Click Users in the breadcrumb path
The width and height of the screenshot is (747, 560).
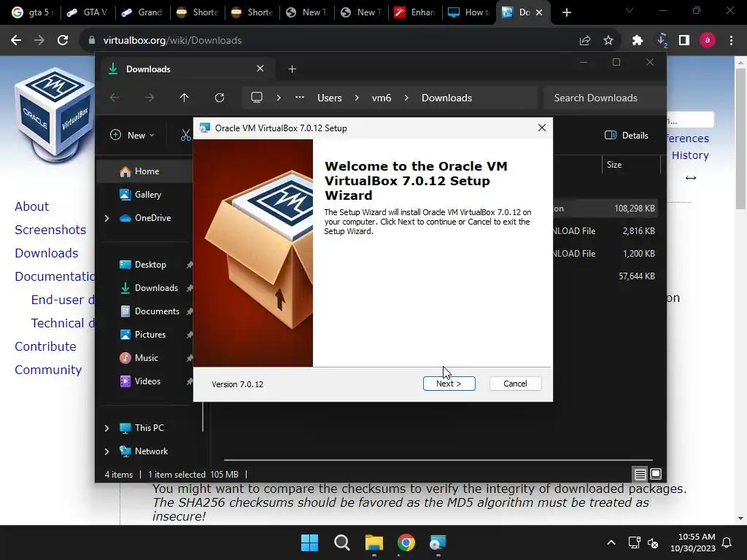330,98
